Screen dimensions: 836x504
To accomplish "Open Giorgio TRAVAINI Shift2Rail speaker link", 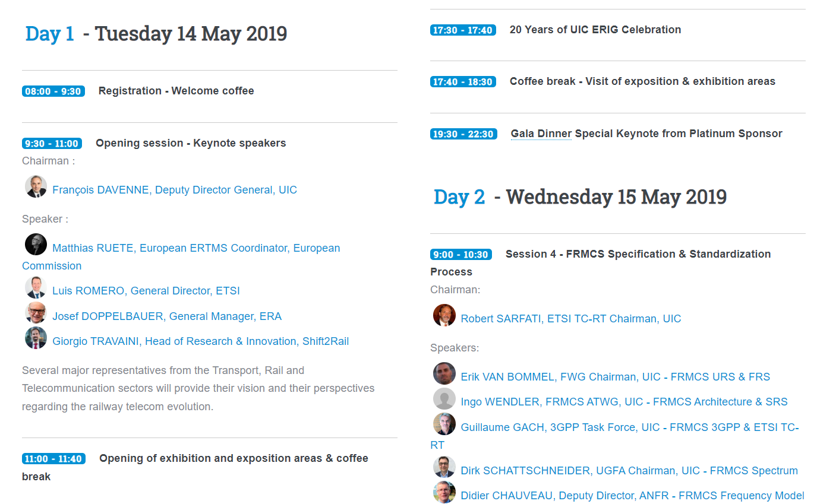I will (x=200, y=341).
